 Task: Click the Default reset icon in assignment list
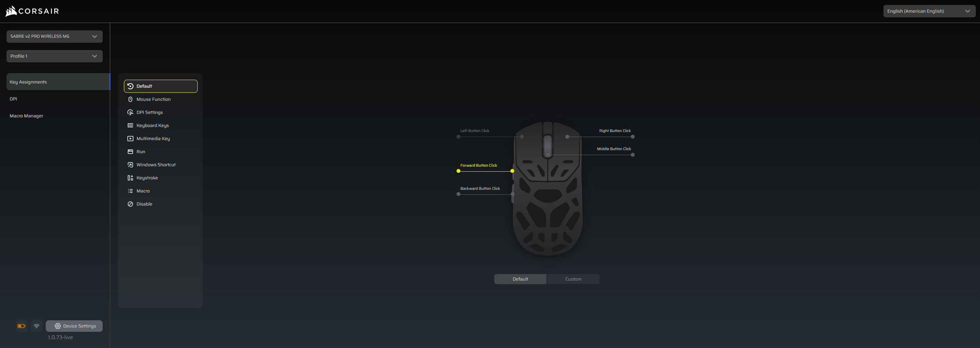click(x=130, y=86)
